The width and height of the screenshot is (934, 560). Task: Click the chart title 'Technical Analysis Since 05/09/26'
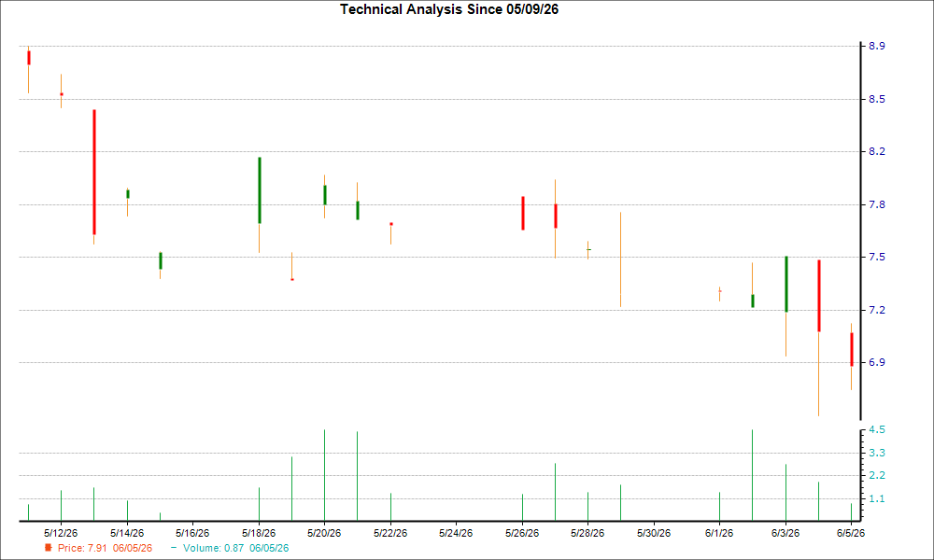[449, 9]
